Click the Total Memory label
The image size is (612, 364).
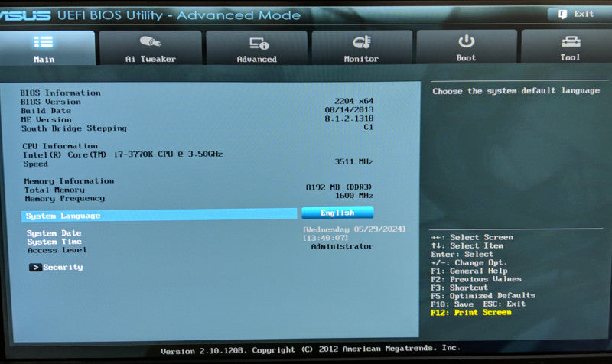click(x=54, y=190)
